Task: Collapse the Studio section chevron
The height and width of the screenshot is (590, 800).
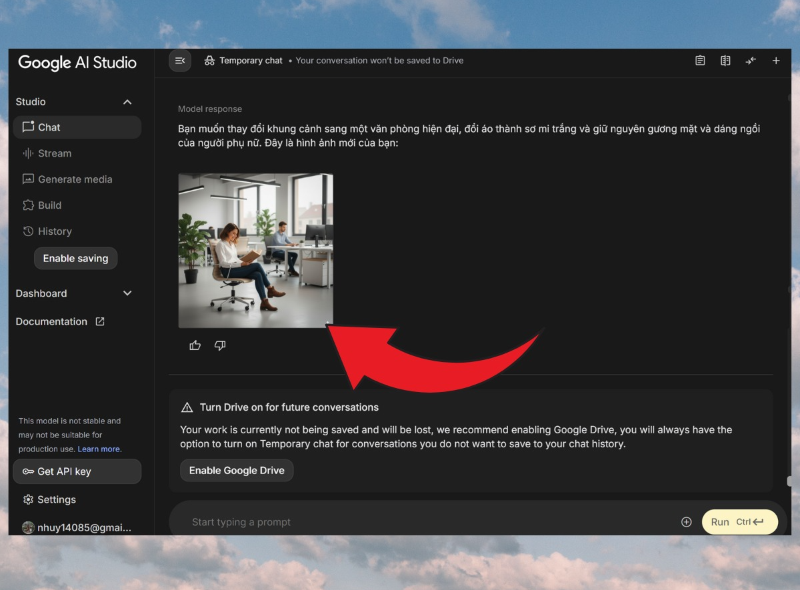Action: click(128, 102)
